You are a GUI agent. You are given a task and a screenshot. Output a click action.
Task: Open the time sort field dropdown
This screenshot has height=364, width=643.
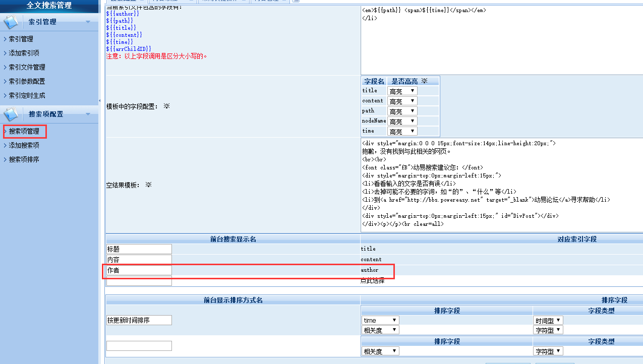(380, 320)
